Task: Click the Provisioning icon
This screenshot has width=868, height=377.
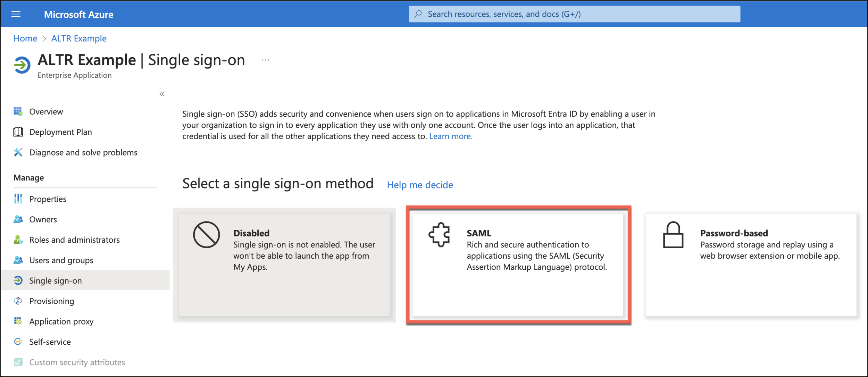Action: coord(18,301)
